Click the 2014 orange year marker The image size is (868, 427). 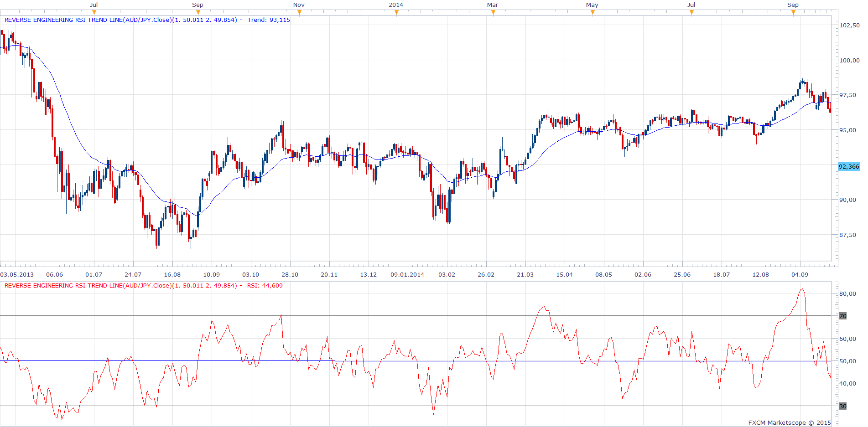click(396, 12)
